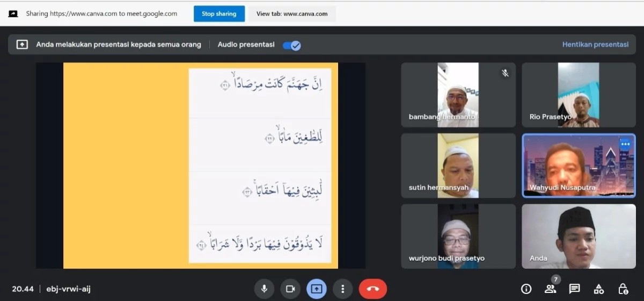The height and width of the screenshot is (301, 644).
Task: Click Stop sharing button
Action: 219,14
